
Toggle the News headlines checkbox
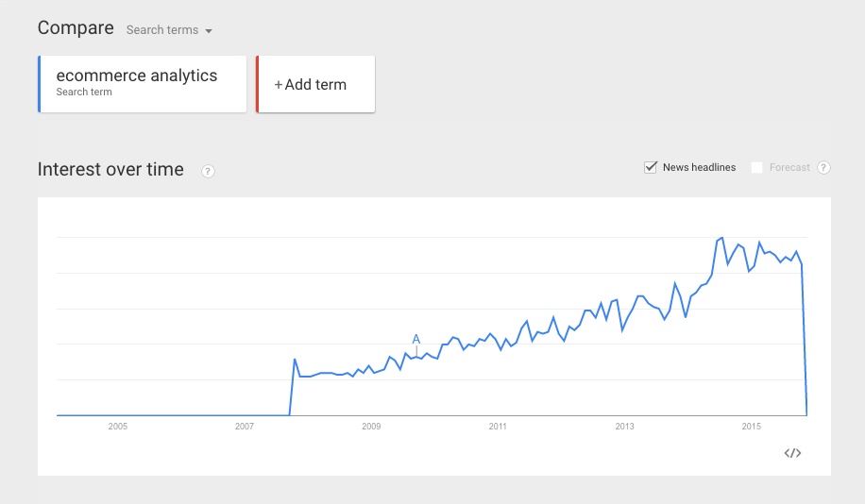[x=651, y=167]
